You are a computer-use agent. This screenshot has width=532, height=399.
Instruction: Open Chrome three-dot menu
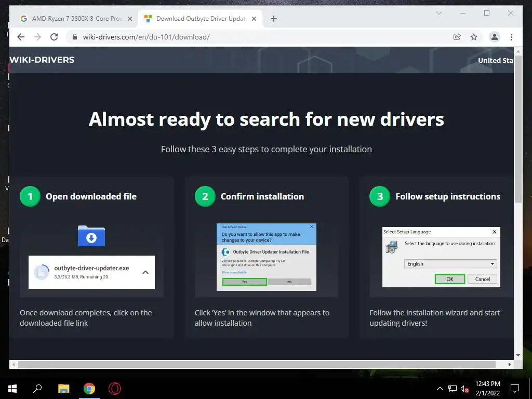[x=511, y=37]
